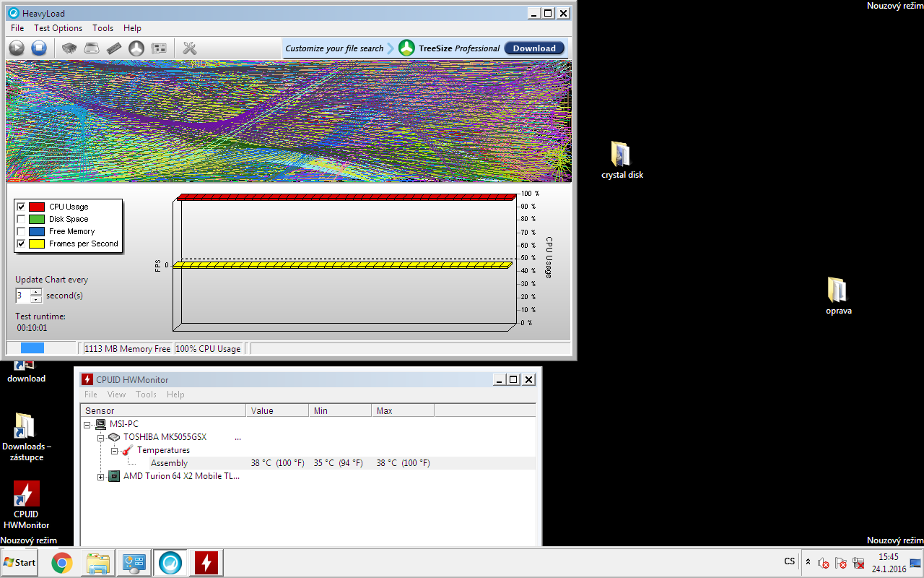Stop the running HeavyLoad test
The height and width of the screenshot is (578, 924).
39,48
